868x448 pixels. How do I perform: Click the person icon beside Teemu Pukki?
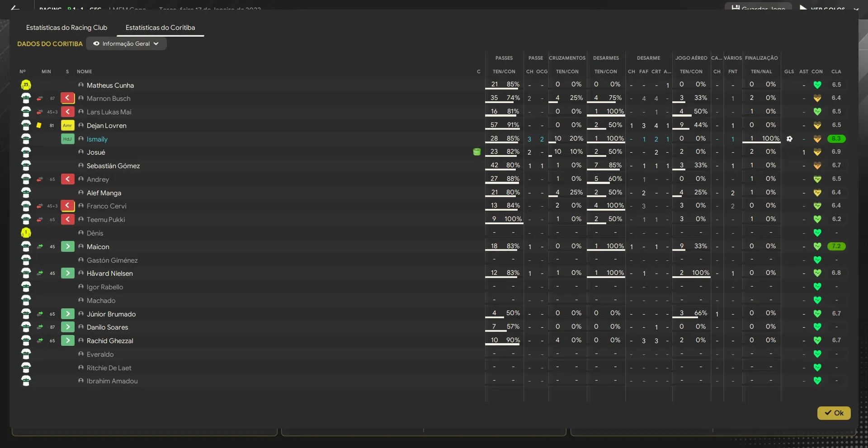point(81,219)
